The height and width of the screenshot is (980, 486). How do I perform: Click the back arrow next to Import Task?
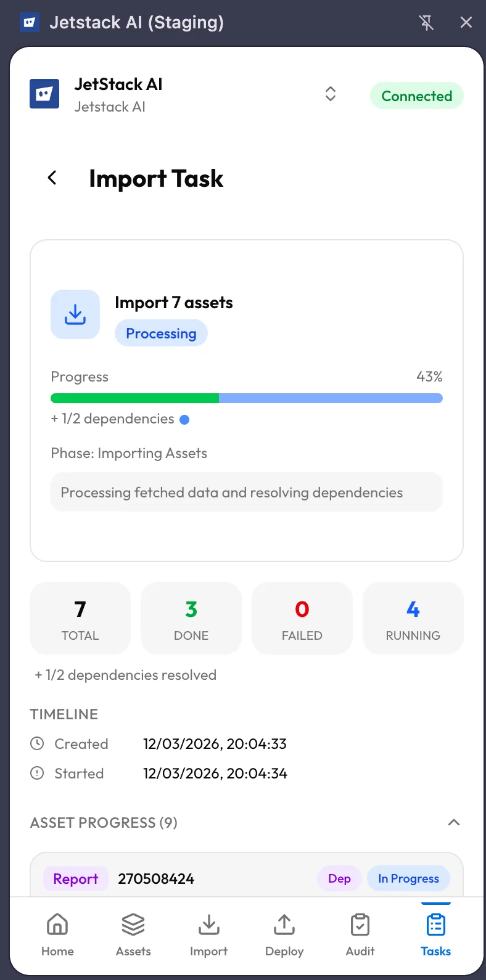point(52,178)
